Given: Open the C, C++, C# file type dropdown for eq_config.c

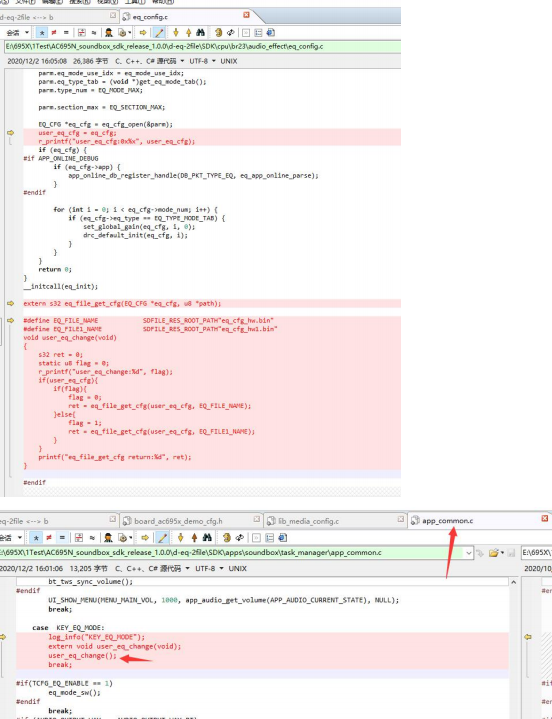Looking at the screenshot, I should pyautogui.click(x=150, y=61).
